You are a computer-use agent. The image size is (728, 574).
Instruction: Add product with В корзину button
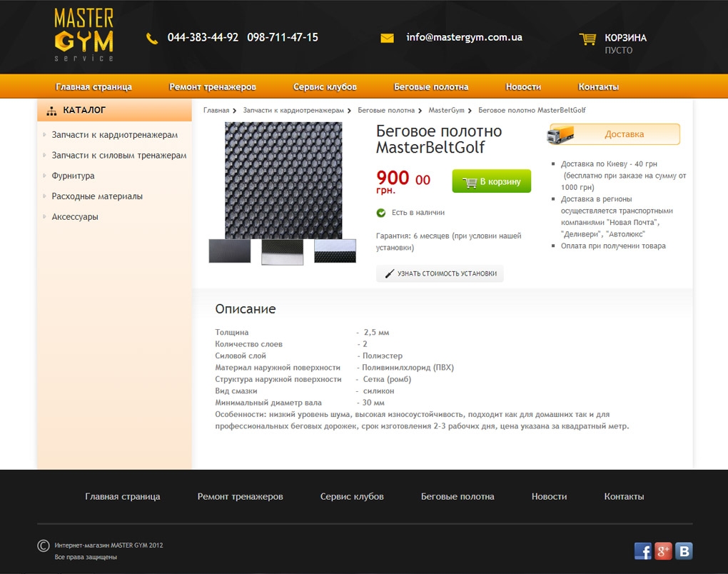[x=492, y=181]
